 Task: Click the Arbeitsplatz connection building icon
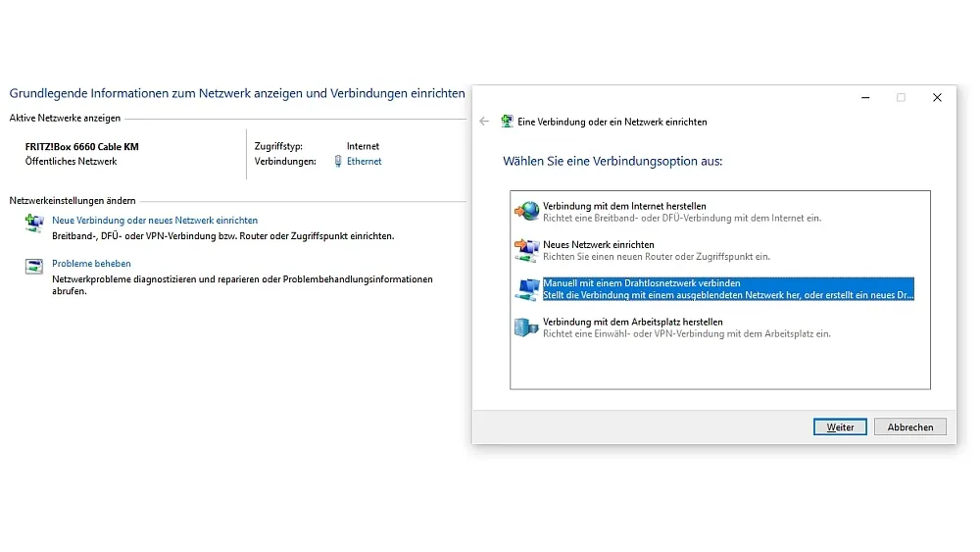tap(526, 327)
